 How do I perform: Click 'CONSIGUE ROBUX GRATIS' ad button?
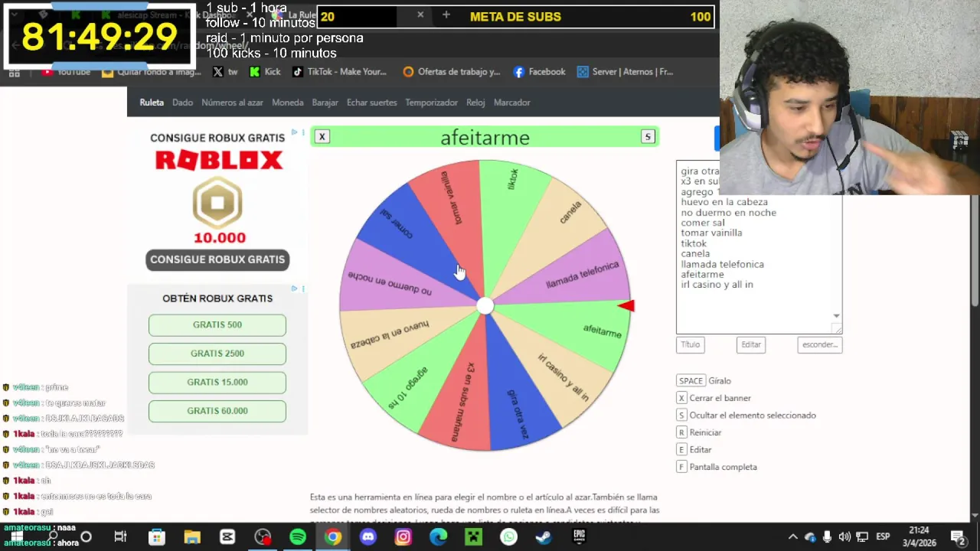point(217,259)
